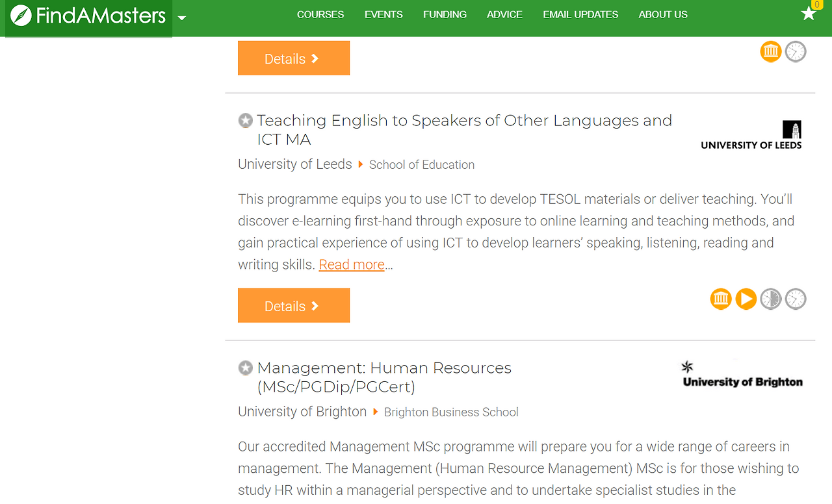The width and height of the screenshot is (832, 504).
Task: Open the COURSES menu
Action: pos(320,14)
